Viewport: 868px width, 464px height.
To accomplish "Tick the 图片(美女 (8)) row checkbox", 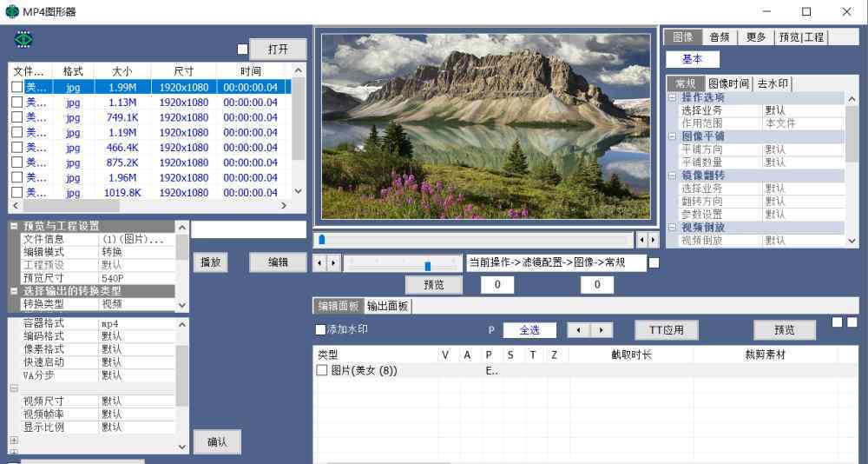I will click(322, 370).
